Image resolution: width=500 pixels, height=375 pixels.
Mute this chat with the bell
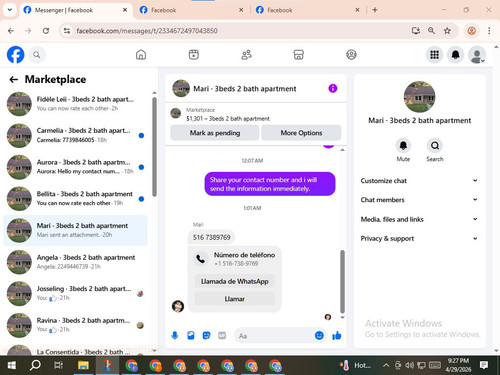coord(403,146)
